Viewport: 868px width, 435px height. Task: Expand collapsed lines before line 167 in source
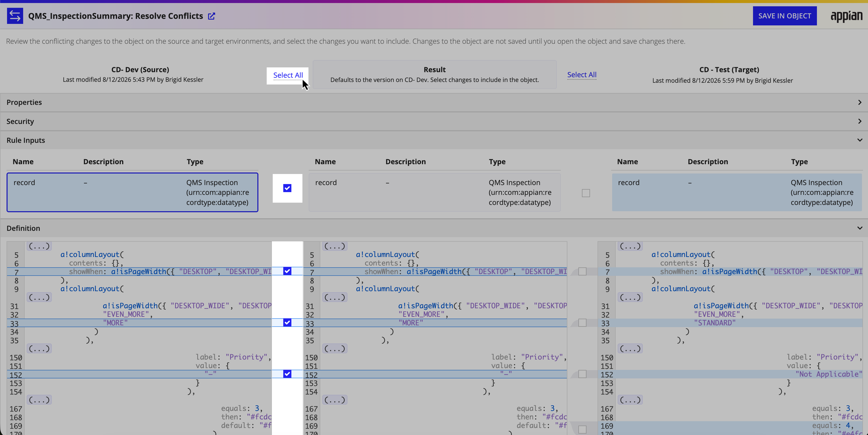click(x=39, y=400)
